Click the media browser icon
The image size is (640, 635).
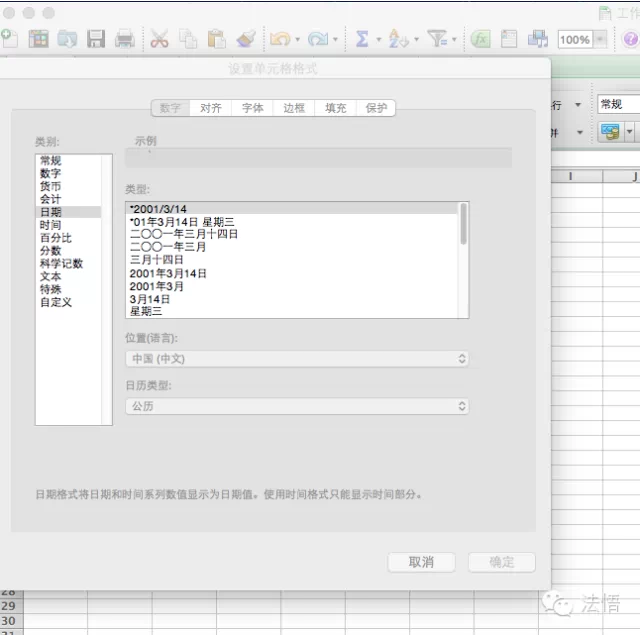[538, 39]
